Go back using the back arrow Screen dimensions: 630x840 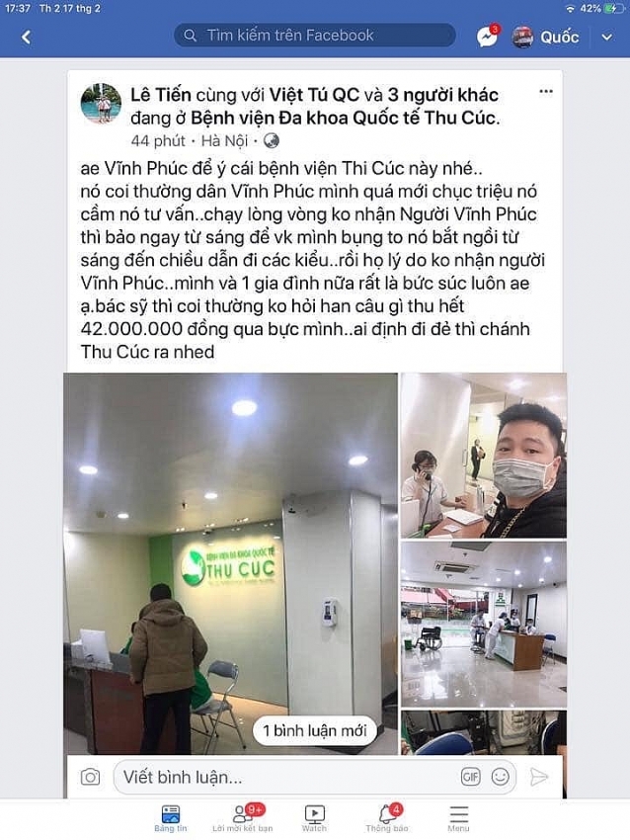point(26,37)
